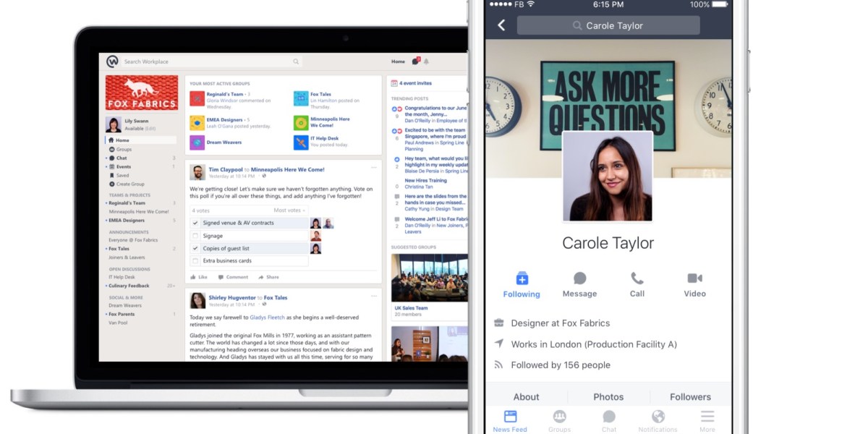The image size is (868, 434).
Task: Open Notifications on the mobile bottom bar
Action: (658, 420)
